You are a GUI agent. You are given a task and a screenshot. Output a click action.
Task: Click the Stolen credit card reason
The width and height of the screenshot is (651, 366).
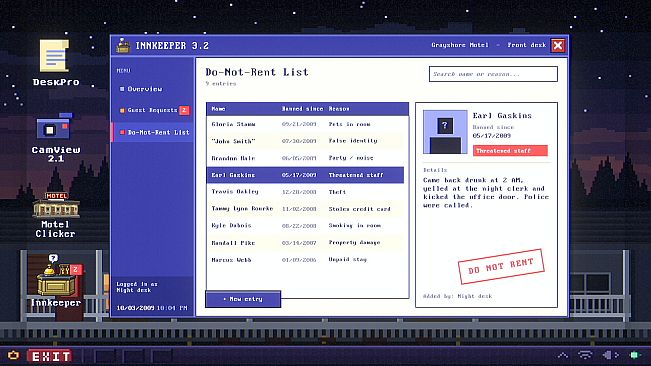pyautogui.click(x=359, y=209)
